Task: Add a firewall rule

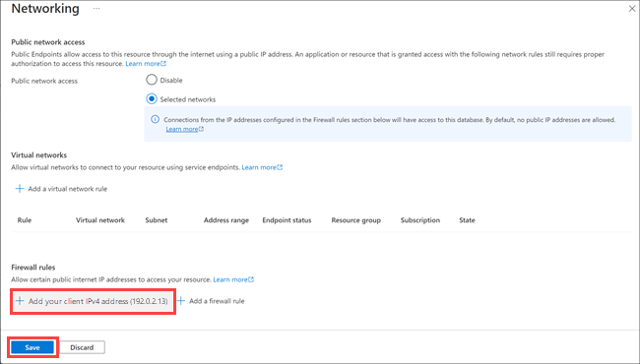Action: point(211,301)
